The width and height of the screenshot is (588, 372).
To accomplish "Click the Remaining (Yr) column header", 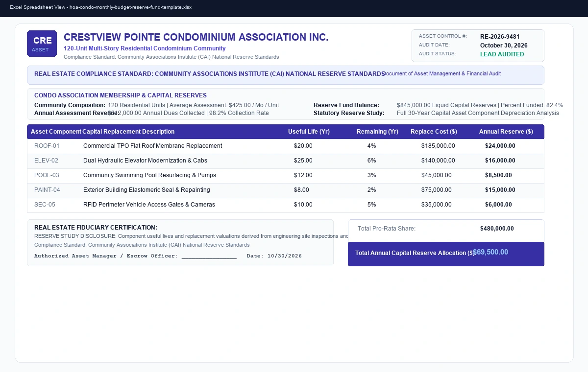I will 377,132.
